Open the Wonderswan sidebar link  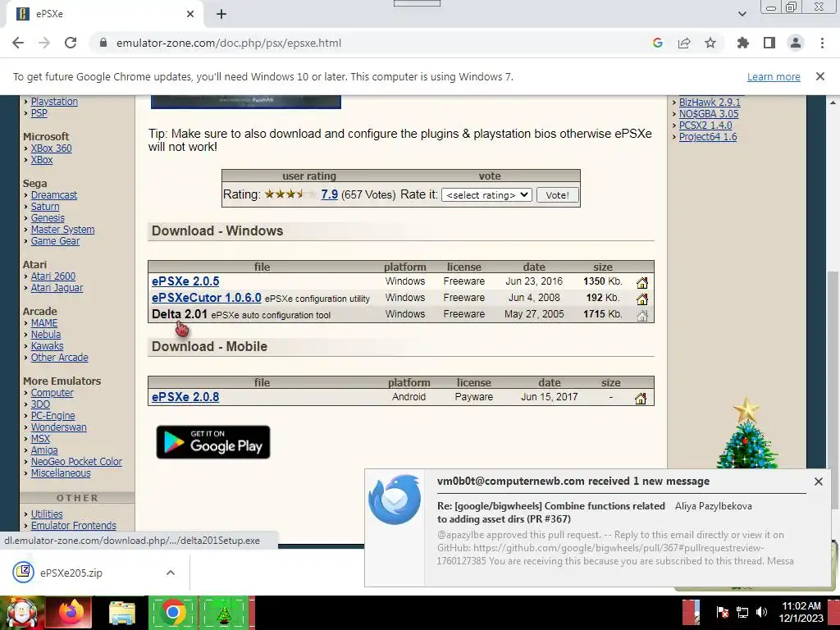(x=58, y=427)
